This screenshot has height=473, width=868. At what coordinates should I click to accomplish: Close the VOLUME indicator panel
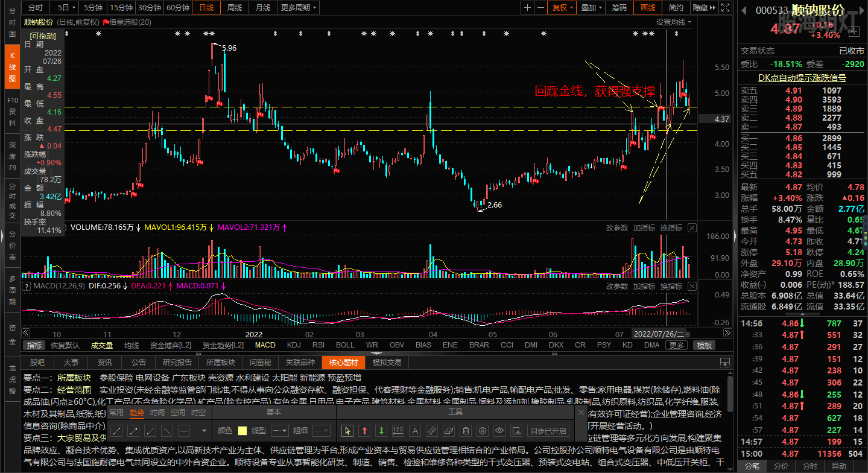tap(692, 227)
